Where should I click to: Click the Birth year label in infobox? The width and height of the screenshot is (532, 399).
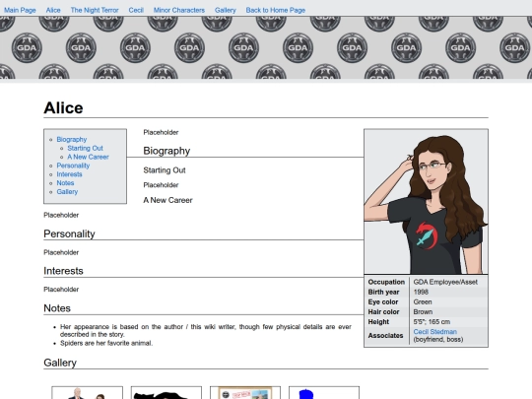pos(383,292)
